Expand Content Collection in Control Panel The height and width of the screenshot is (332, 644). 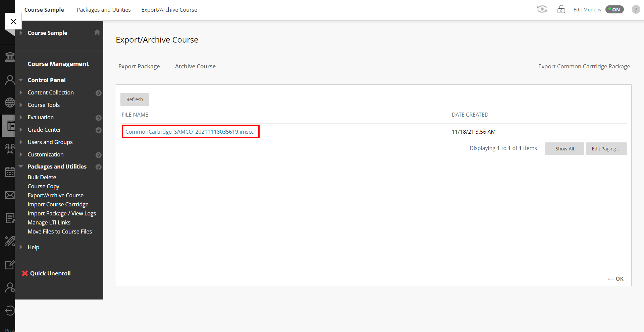tap(21, 92)
